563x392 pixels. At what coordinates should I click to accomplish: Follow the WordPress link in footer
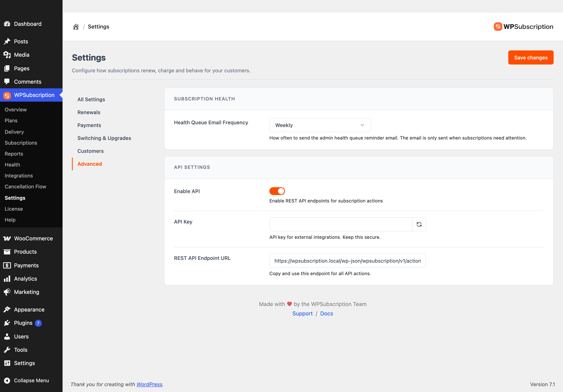pos(149,384)
